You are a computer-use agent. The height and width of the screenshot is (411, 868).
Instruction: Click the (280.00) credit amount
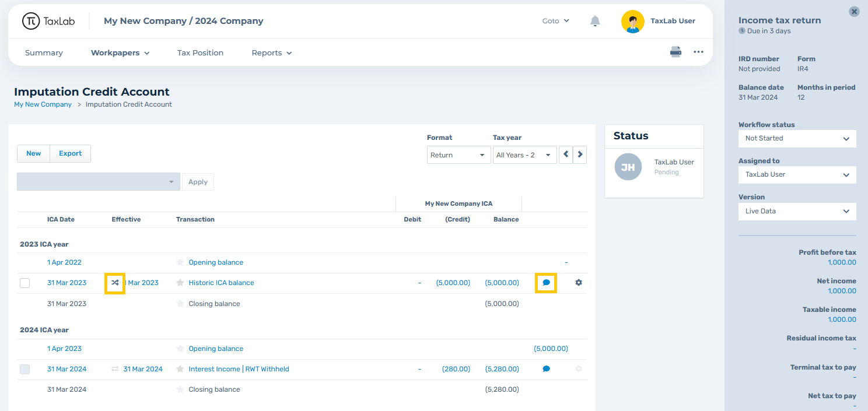click(x=456, y=369)
